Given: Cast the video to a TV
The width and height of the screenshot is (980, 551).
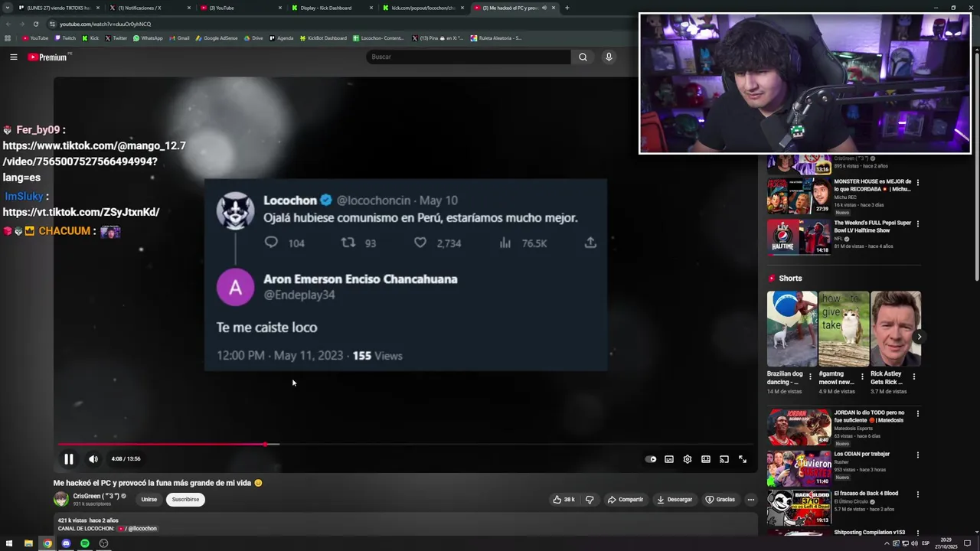Looking at the screenshot, I should click(x=724, y=459).
